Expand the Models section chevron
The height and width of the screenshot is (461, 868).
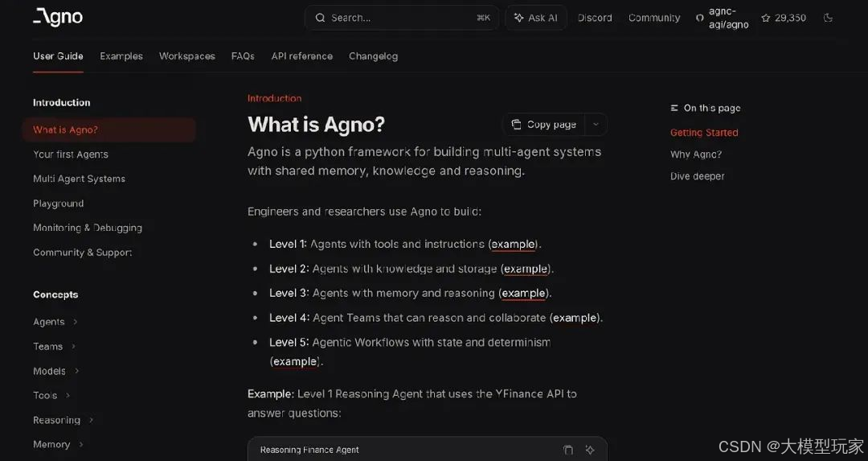(76, 371)
